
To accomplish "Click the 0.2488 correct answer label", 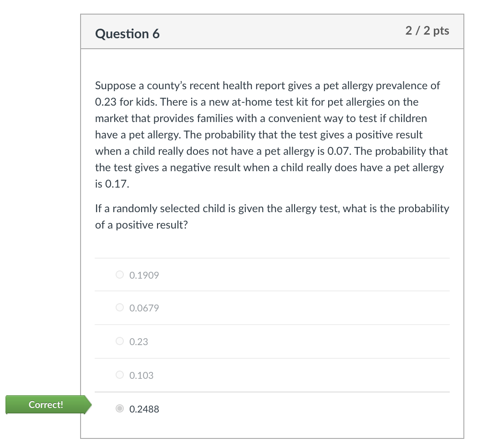I will [x=144, y=409].
